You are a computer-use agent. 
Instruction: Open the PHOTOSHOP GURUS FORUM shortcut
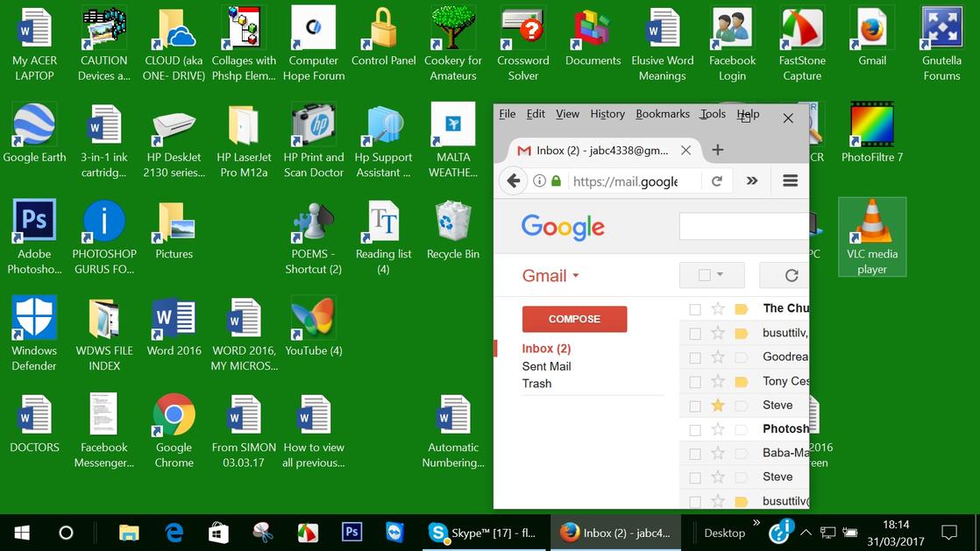(103, 237)
